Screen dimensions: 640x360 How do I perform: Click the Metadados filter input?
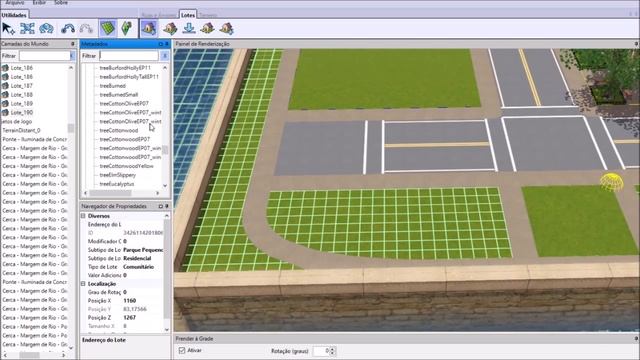[x=129, y=56]
